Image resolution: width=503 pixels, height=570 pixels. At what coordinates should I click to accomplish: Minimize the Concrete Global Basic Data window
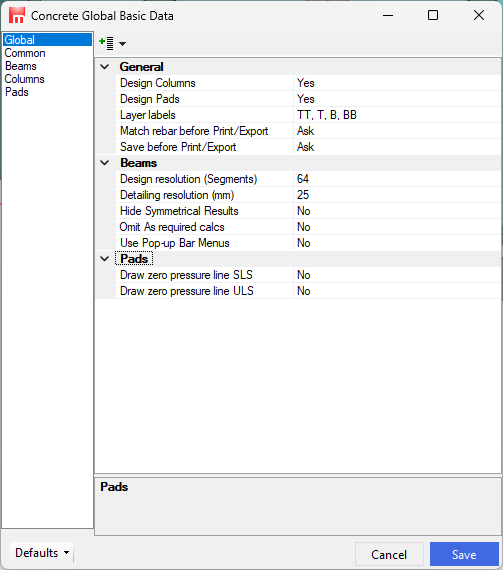coord(388,15)
